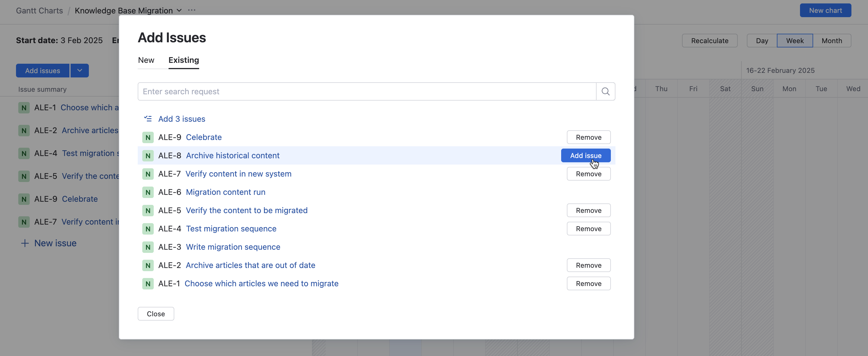This screenshot has height=356, width=868.
Task: Expand the Add issues dropdown arrow
Action: pos(79,70)
